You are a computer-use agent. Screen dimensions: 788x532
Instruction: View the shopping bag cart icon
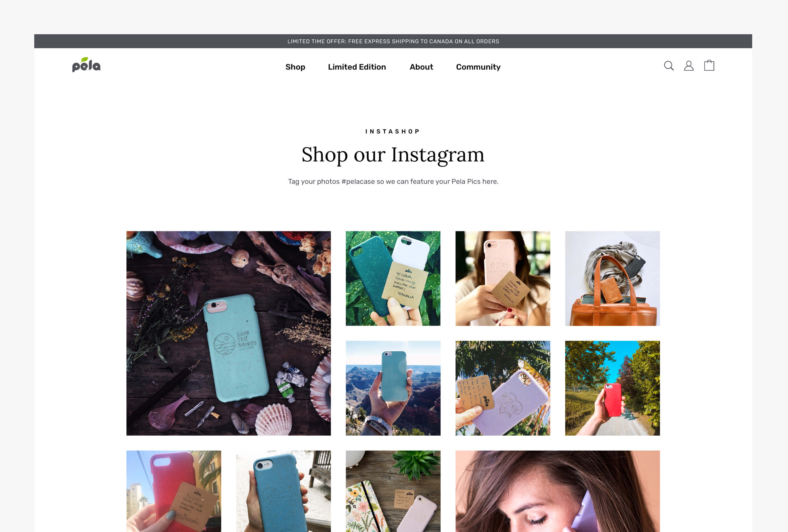pos(709,65)
